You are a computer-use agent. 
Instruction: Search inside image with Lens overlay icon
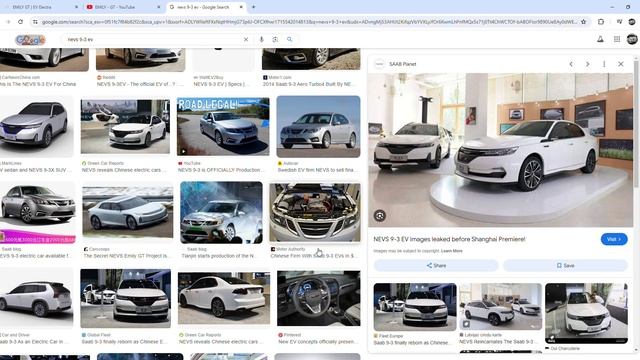tap(380, 216)
